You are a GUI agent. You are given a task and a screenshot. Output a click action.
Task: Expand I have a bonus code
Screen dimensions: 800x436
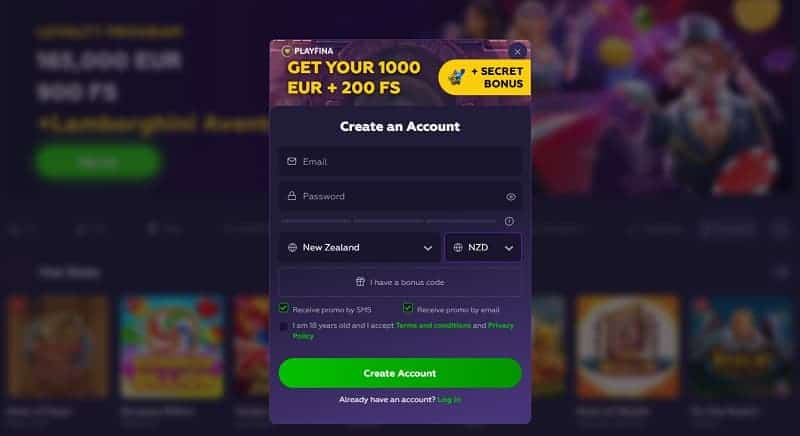point(400,282)
